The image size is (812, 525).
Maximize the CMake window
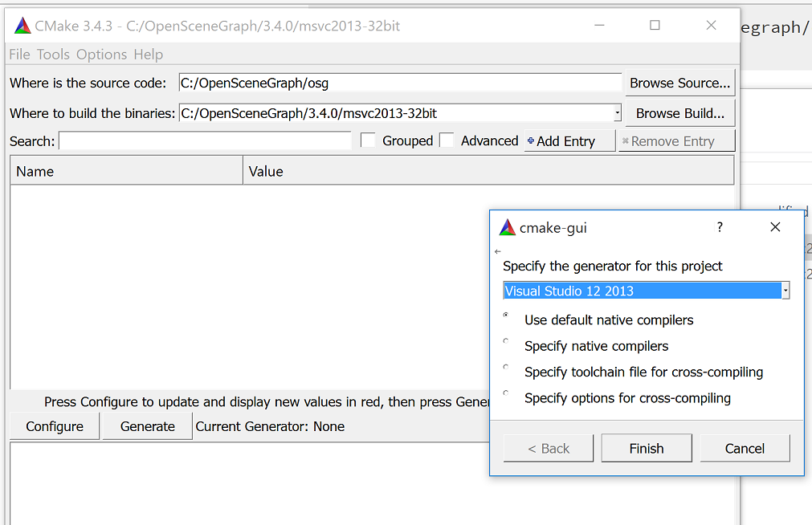click(655, 26)
